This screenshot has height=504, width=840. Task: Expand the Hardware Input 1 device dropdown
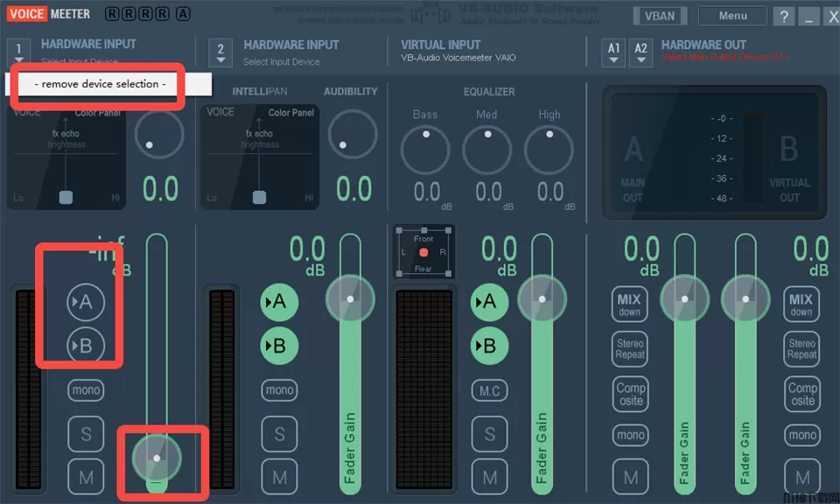point(18,53)
